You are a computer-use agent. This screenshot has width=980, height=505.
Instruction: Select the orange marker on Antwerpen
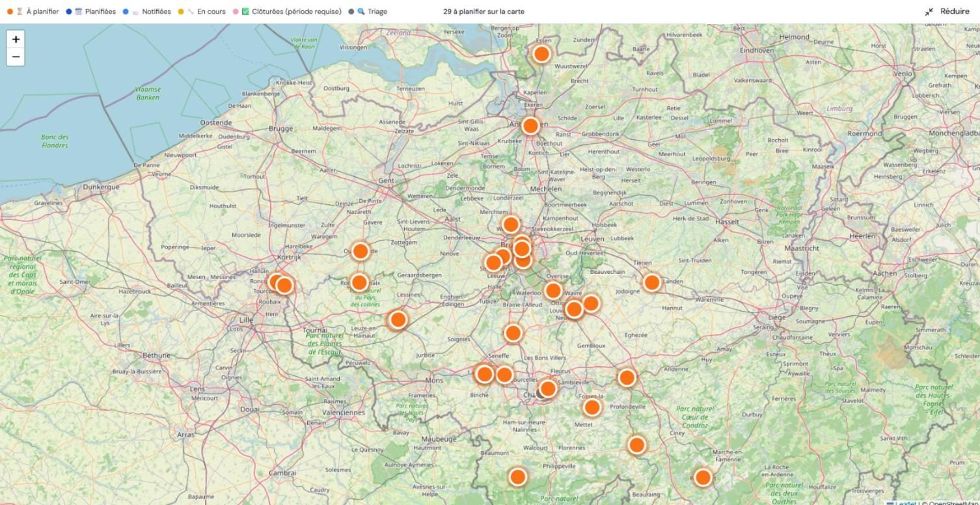click(530, 126)
